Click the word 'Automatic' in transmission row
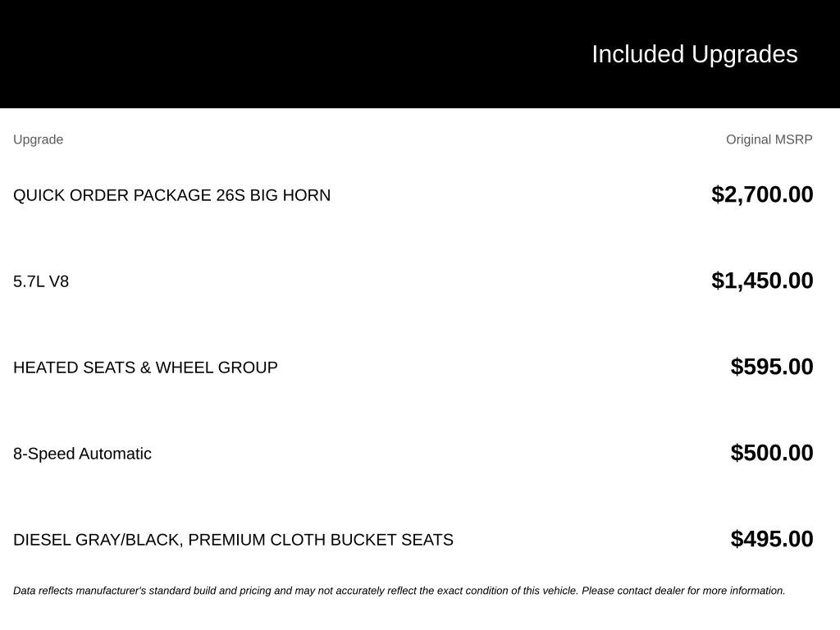Viewport: 840px width, 630px height. point(115,454)
